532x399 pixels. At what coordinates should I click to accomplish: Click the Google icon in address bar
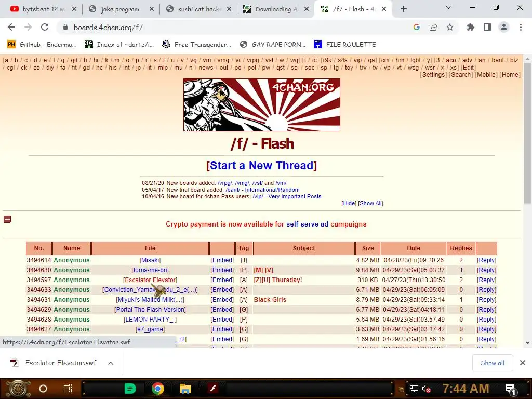tap(417, 27)
